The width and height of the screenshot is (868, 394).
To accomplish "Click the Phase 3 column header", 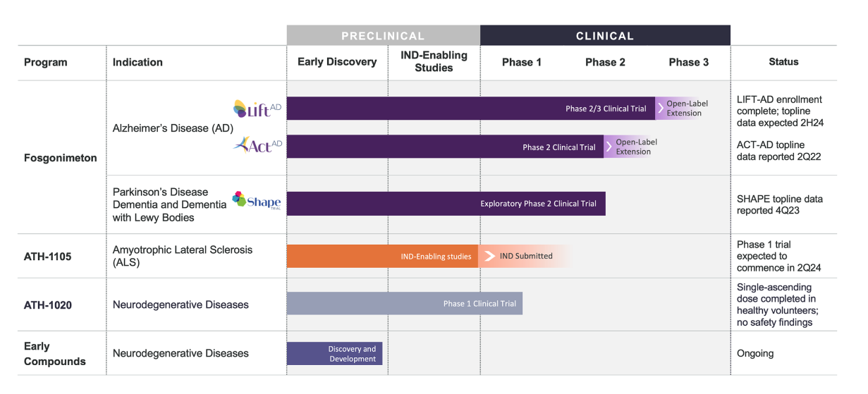I will pyautogui.click(x=689, y=62).
